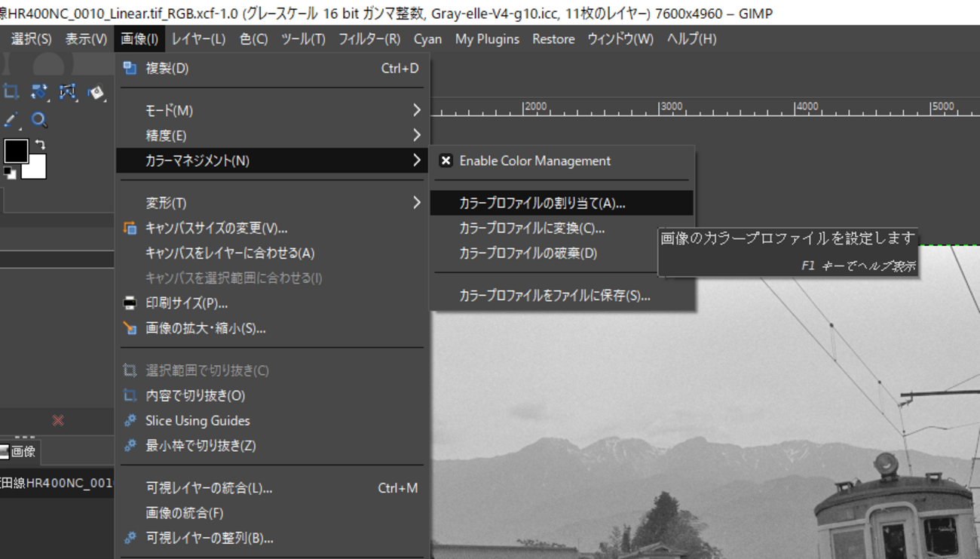Image resolution: width=980 pixels, height=559 pixels.
Task: Swap foreground and background colors
Action: 40,144
